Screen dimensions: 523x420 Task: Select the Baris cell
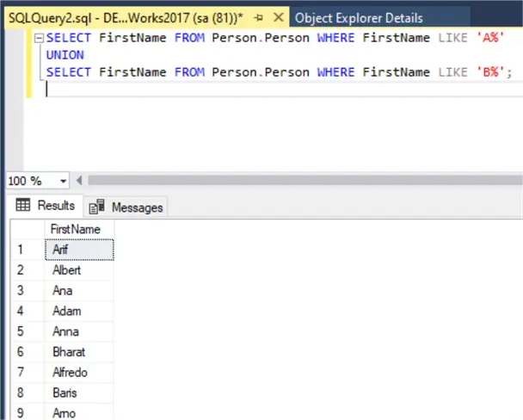[79, 393]
